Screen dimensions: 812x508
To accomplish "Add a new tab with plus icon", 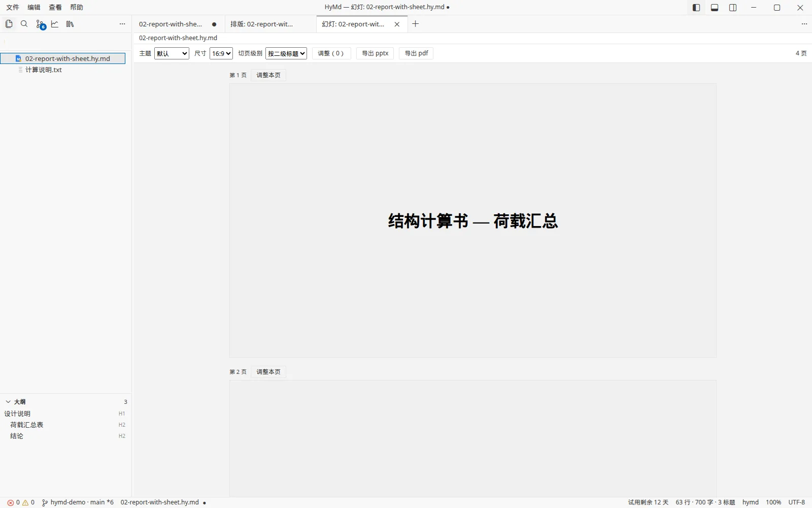I will point(415,24).
